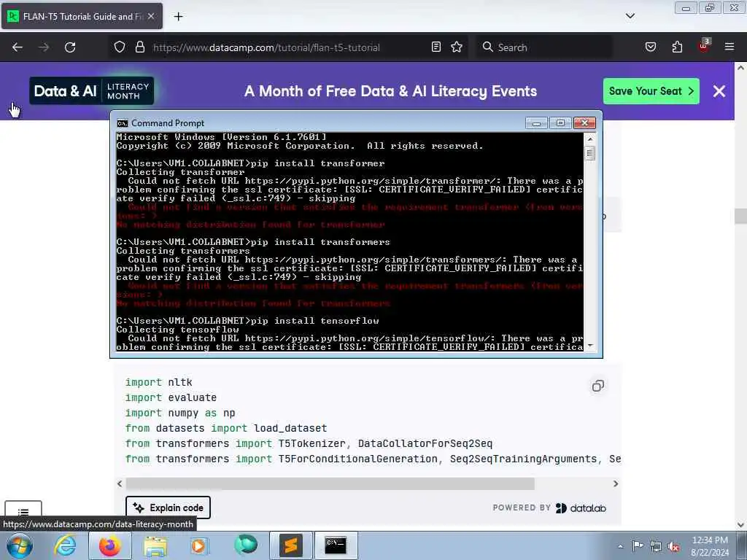The image size is (747, 560).
Task: Click the Save Your Seat button
Action: pyautogui.click(x=651, y=91)
